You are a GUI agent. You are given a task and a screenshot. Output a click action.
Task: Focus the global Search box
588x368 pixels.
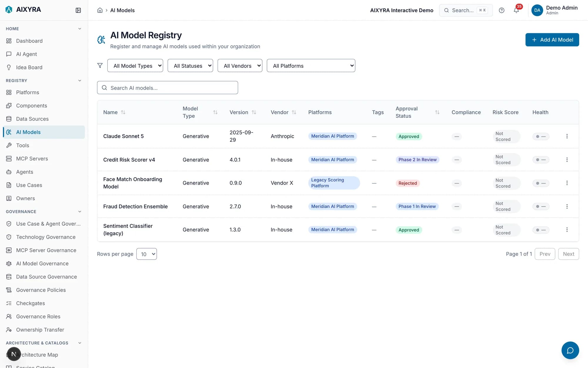(466, 10)
